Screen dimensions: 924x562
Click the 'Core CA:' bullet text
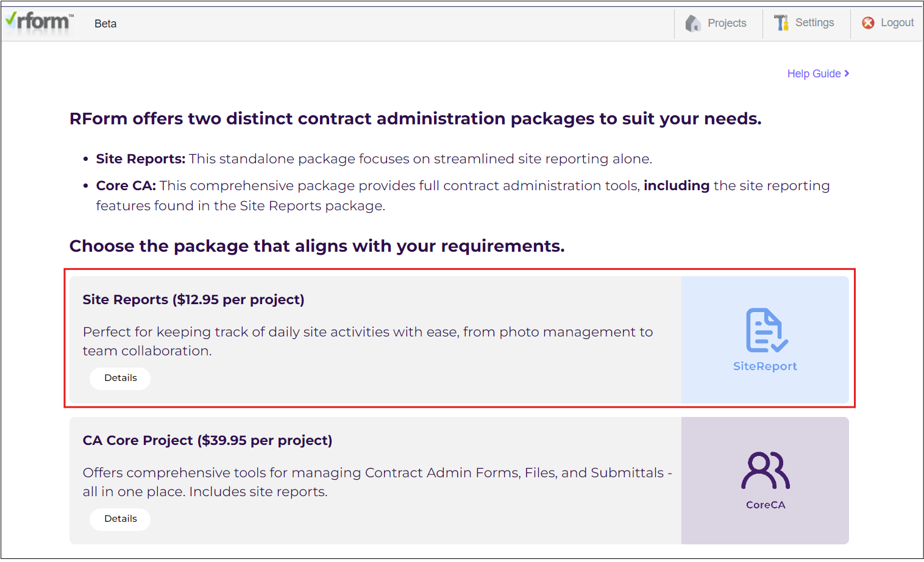126,186
